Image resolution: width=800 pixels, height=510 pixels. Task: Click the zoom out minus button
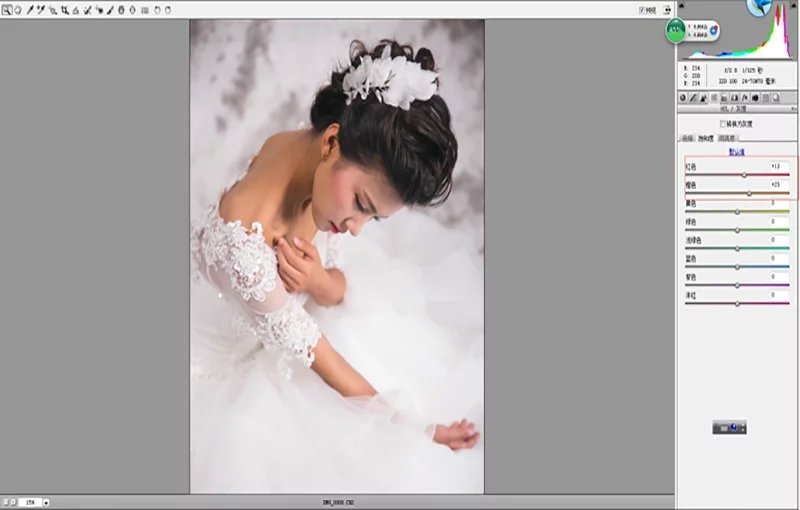point(4,502)
